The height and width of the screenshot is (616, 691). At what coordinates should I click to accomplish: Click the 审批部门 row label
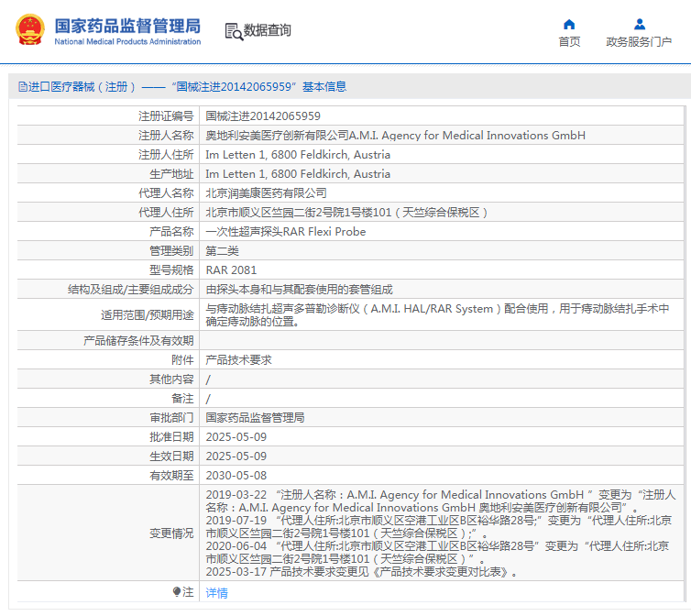pyautogui.click(x=171, y=418)
